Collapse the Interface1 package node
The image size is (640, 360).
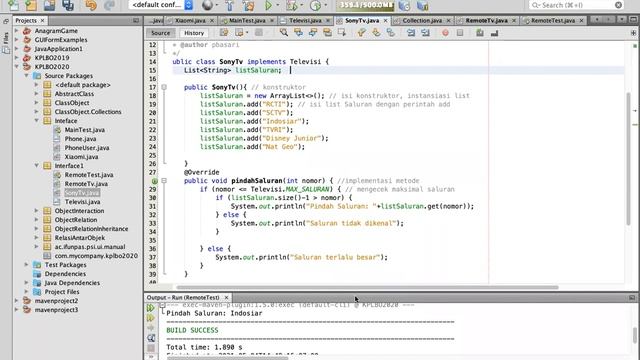coord(36,166)
